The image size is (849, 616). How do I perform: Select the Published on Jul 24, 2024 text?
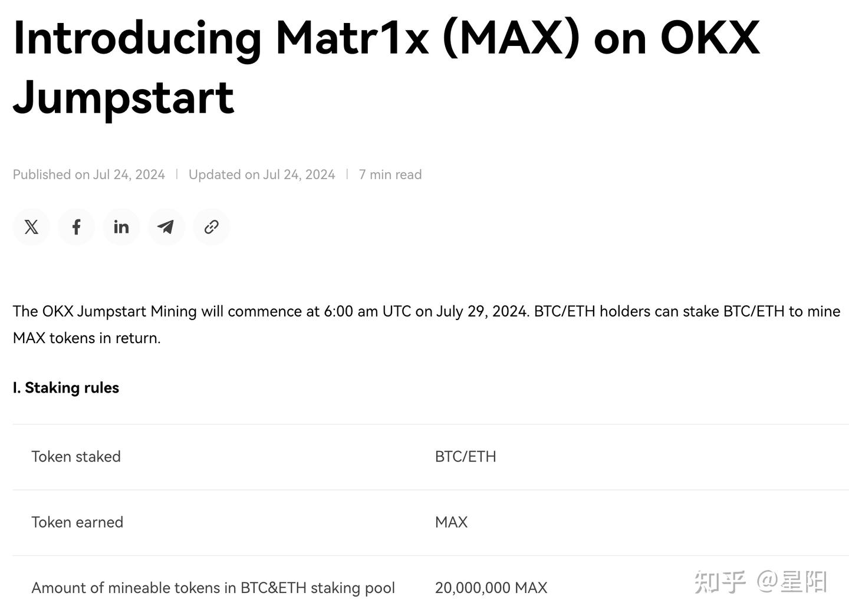click(x=88, y=174)
